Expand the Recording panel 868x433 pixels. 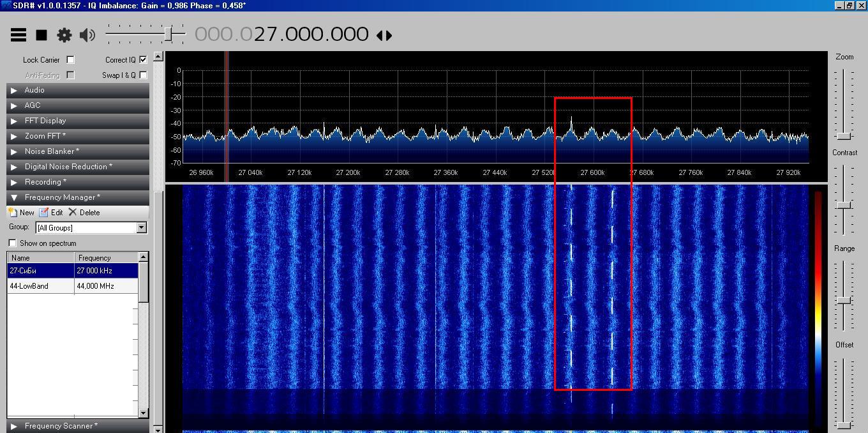(78, 182)
